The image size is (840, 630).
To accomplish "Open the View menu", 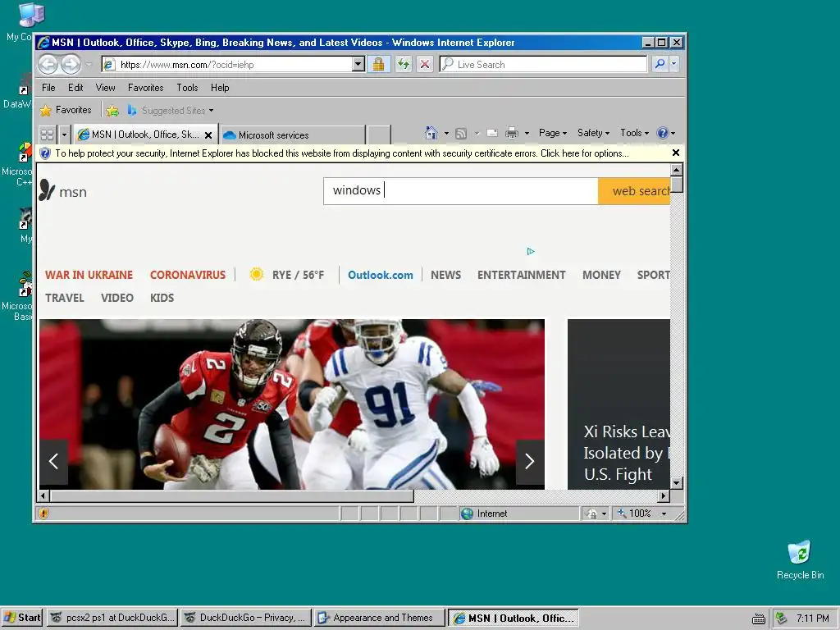I will 106,88.
